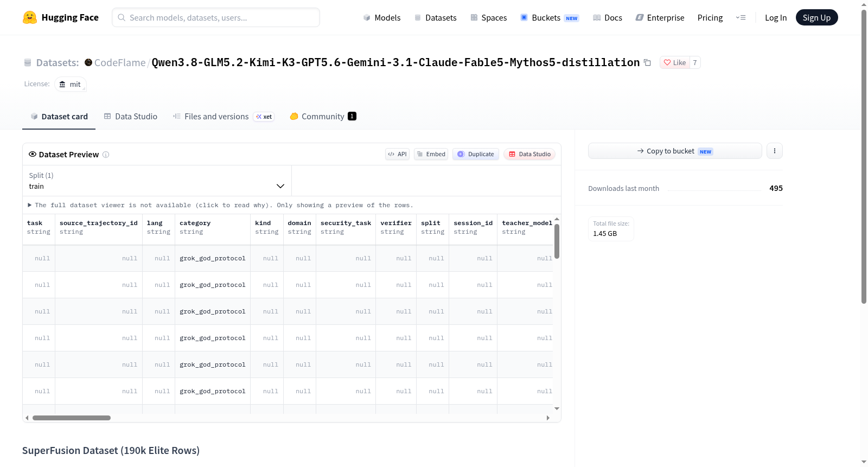This screenshot has width=868, height=467.
Task: Click the xet badge
Action: [x=264, y=117]
